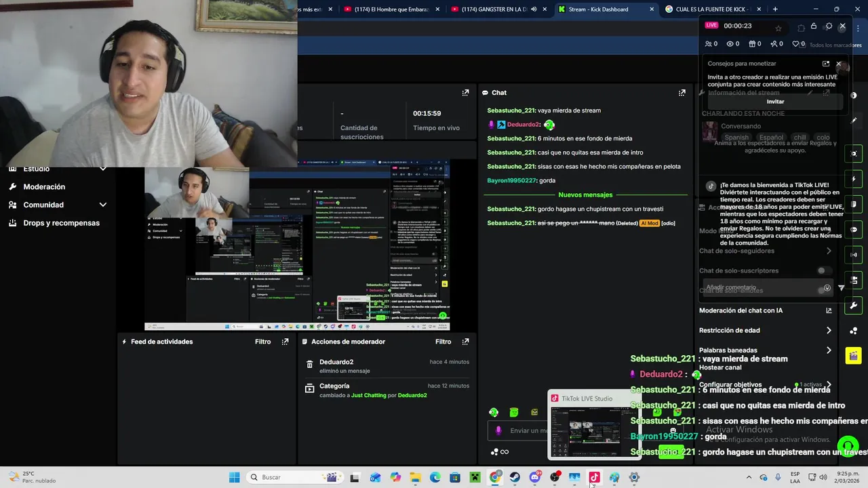Open Moderación in left sidebar

44,186
